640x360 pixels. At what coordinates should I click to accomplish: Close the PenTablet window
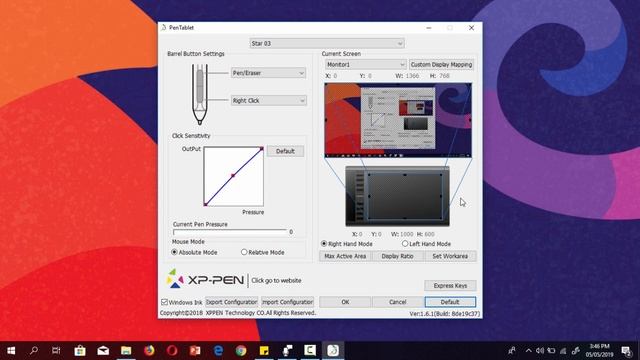471,28
